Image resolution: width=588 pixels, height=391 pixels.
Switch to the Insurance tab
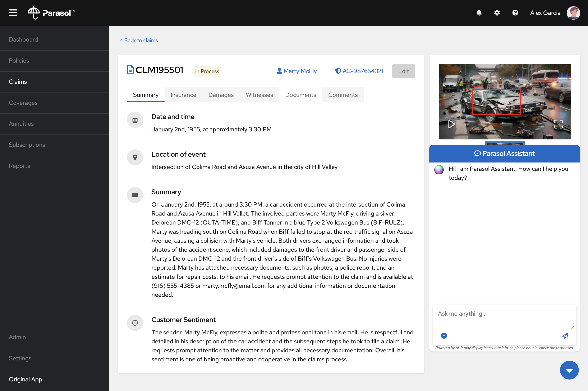click(183, 95)
